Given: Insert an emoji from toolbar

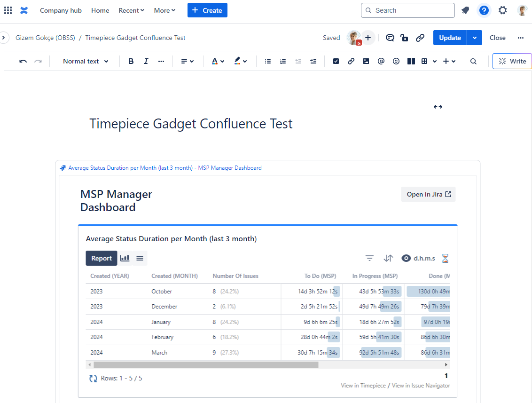Looking at the screenshot, I should 396,61.
